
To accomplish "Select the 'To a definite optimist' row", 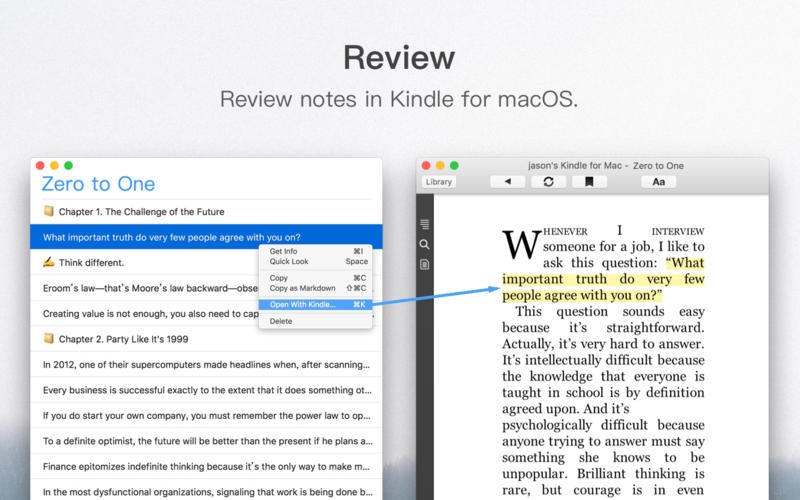I will pyautogui.click(x=206, y=441).
